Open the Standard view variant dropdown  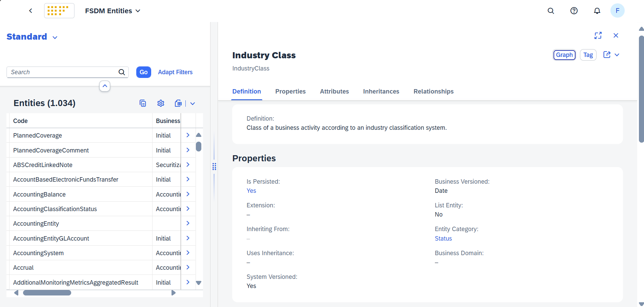pos(55,37)
